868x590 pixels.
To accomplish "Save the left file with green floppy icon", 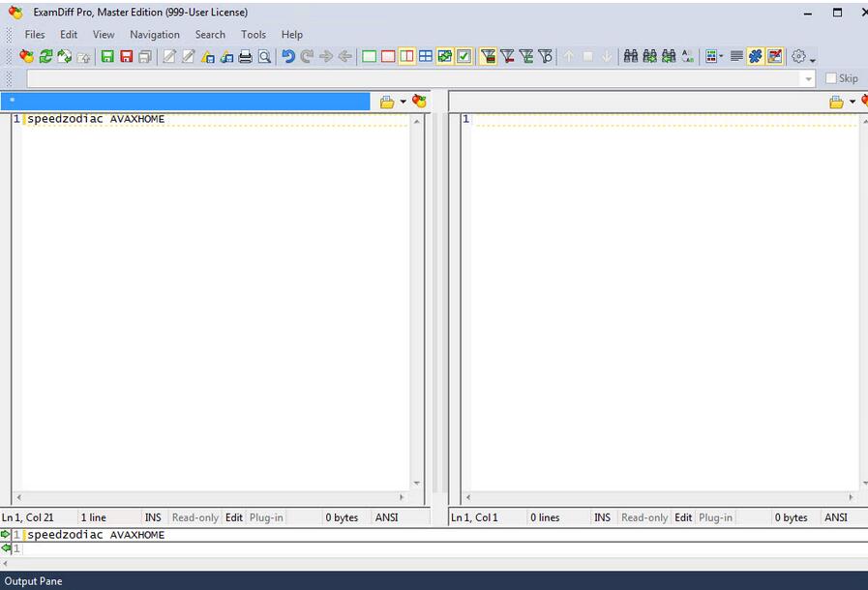I will pyautogui.click(x=107, y=56).
